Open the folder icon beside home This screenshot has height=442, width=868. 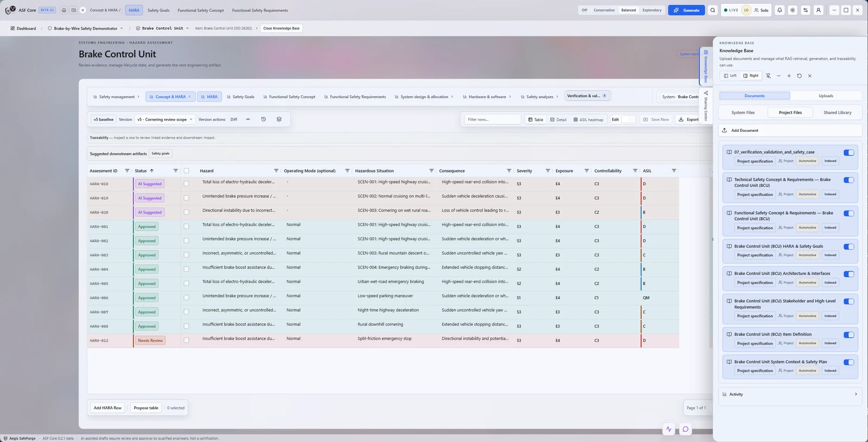coord(74,10)
